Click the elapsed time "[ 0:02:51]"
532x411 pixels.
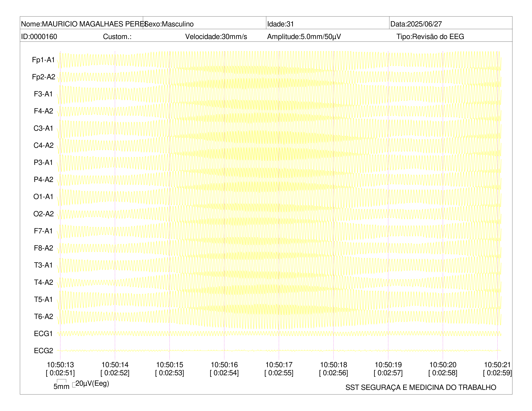(x=60, y=373)
